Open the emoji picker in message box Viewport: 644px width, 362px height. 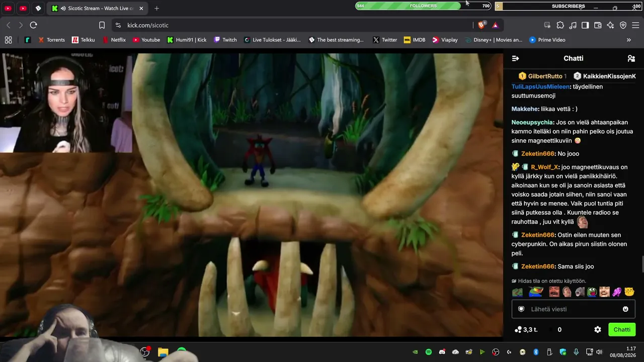625,309
